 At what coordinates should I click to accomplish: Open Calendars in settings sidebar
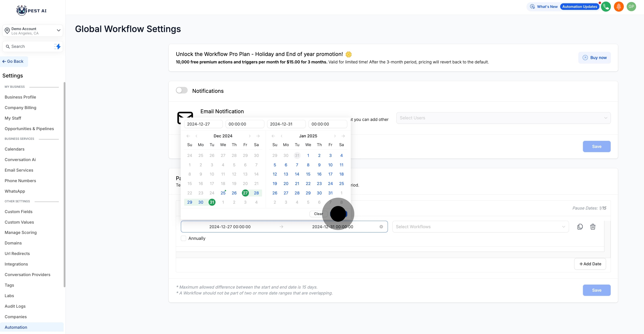pos(14,149)
